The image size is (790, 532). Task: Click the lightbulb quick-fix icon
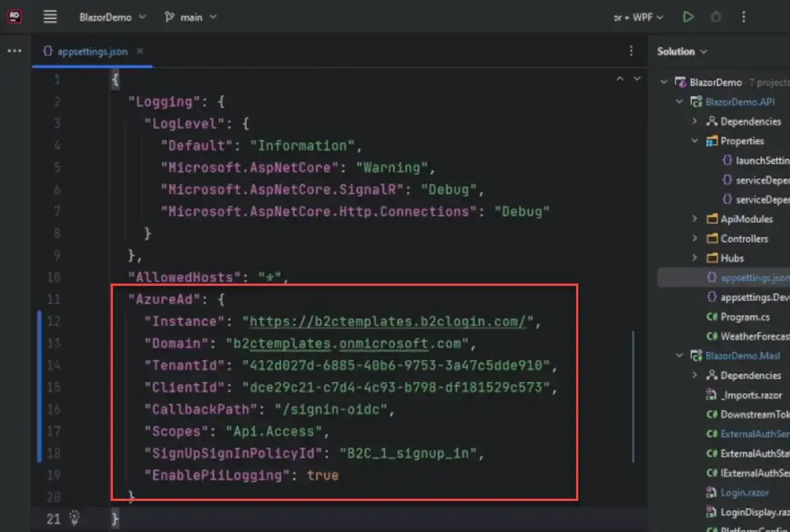tap(75, 517)
